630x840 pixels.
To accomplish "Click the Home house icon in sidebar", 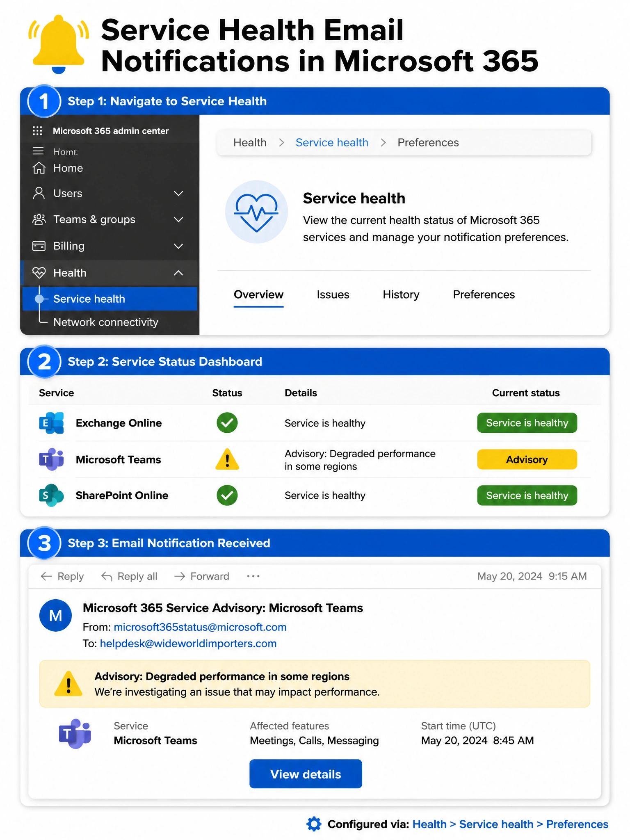I will tap(39, 168).
